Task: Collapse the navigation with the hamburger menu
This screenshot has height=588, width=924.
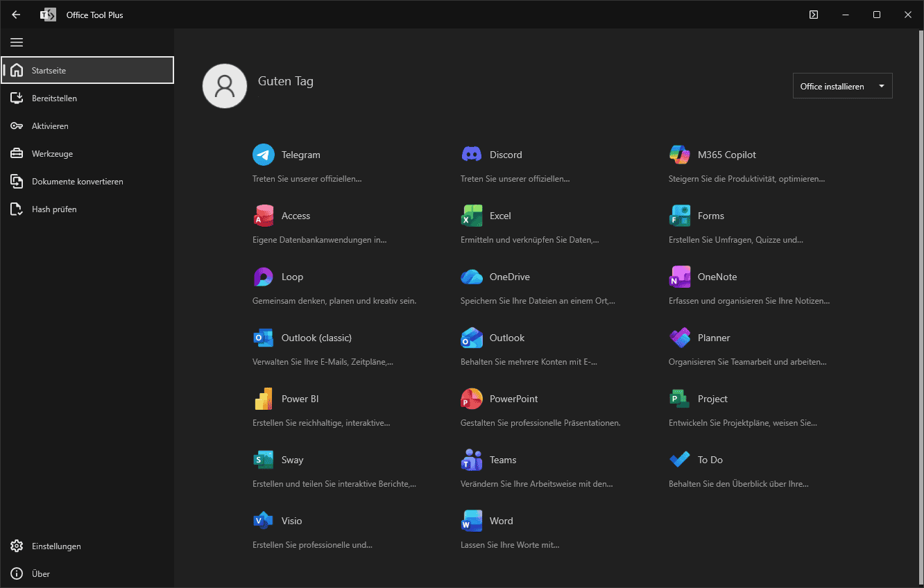Action: [17, 42]
